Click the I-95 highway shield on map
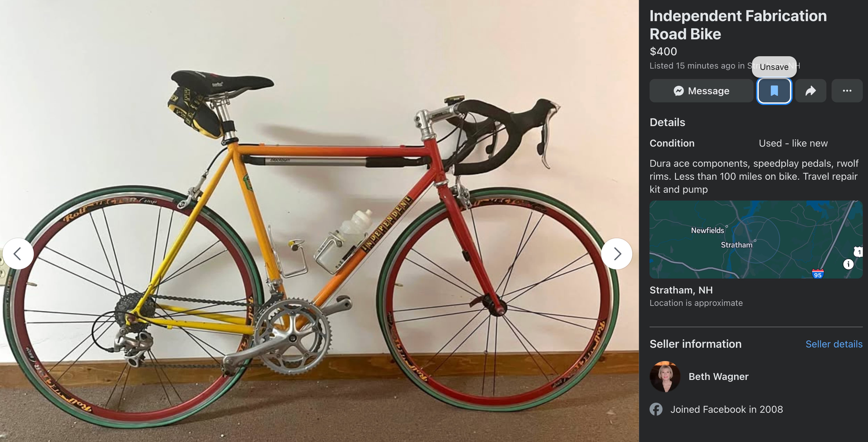The width and height of the screenshot is (868, 442). click(x=818, y=273)
